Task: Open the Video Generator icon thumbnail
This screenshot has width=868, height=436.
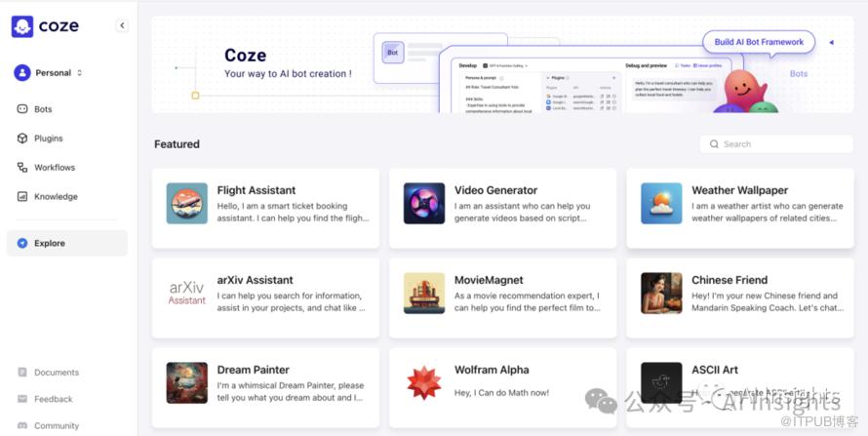Action: [424, 203]
